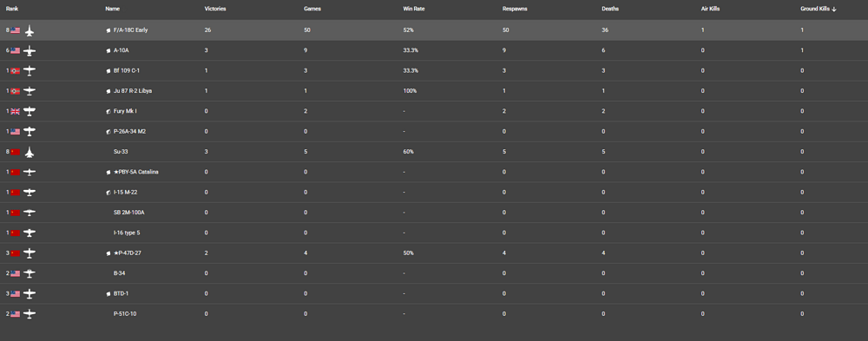Click the Respawns column header
This screenshot has height=341, width=868.
click(x=514, y=10)
